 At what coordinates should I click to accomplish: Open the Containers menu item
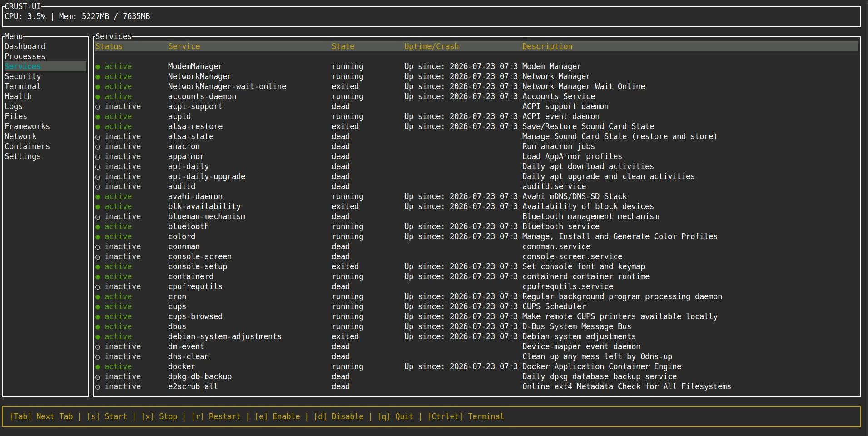(27, 146)
